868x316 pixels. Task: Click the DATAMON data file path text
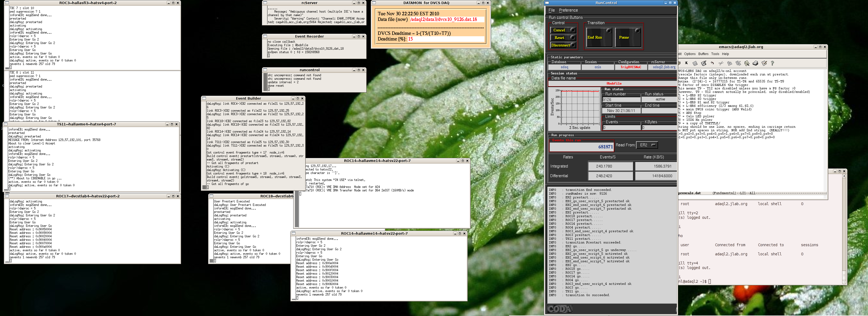(x=444, y=20)
